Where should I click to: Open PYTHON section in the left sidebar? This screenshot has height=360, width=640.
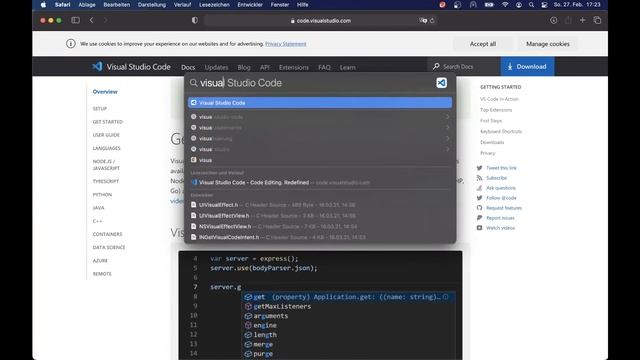pyautogui.click(x=102, y=195)
